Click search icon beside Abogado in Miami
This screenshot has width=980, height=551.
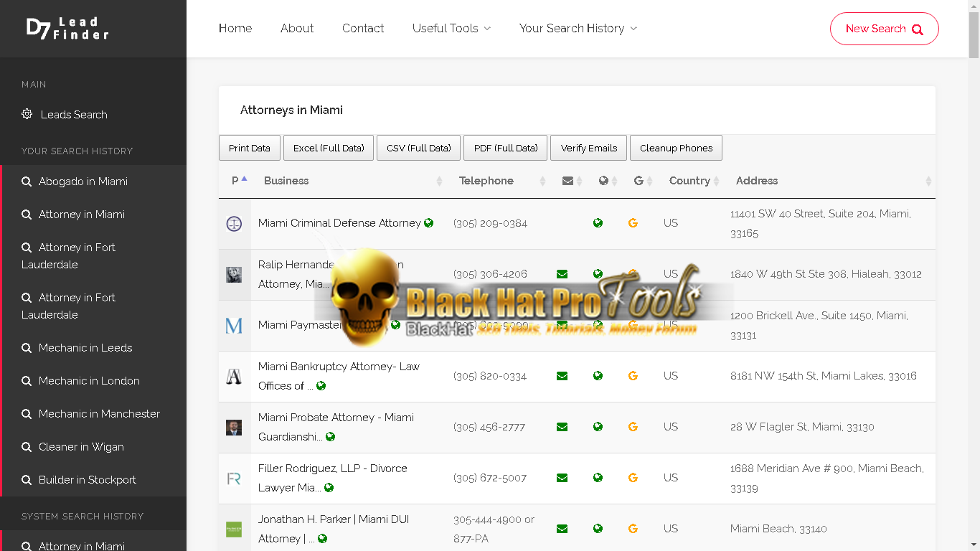coord(27,182)
